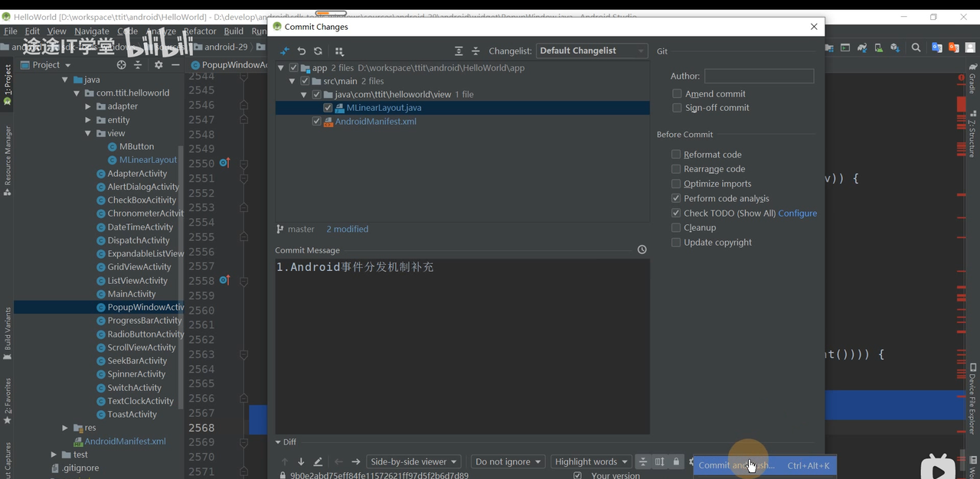The image size is (980, 479).
Task: Refresh the changes list
Action: (x=318, y=51)
